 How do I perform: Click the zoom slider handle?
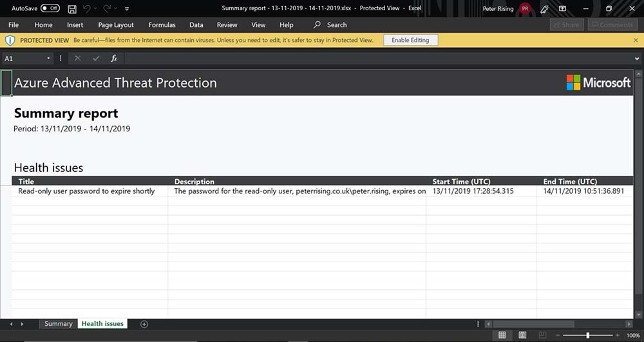click(588, 335)
